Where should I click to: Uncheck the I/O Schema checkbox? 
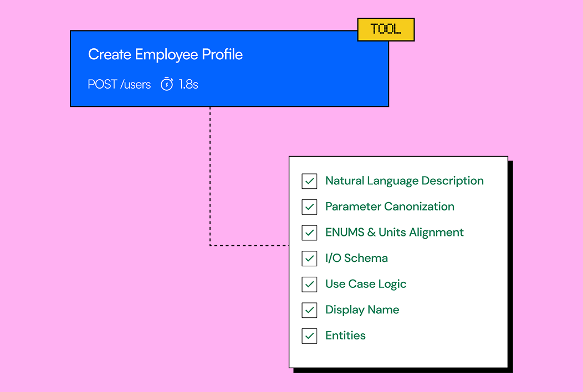(309, 259)
